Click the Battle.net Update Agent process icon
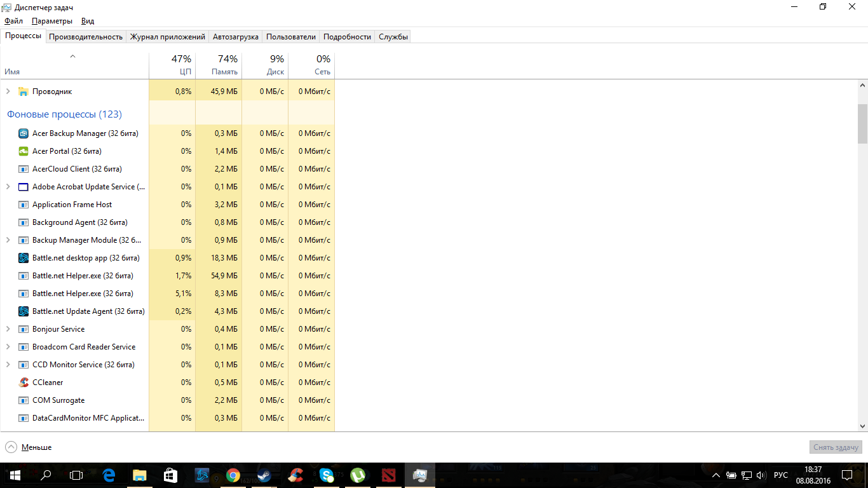Image resolution: width=868 pixels, height=488 pixels. click(24, 311)
